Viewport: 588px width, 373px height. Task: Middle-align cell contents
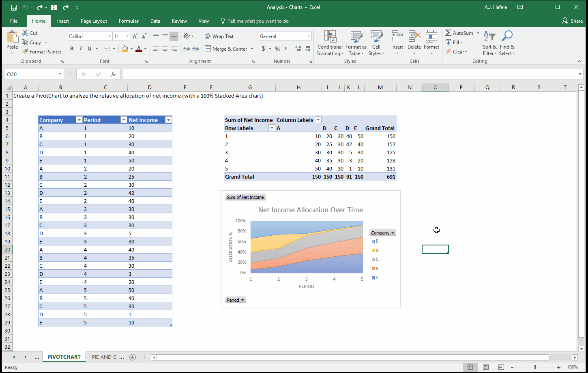(x=165, y=36)
